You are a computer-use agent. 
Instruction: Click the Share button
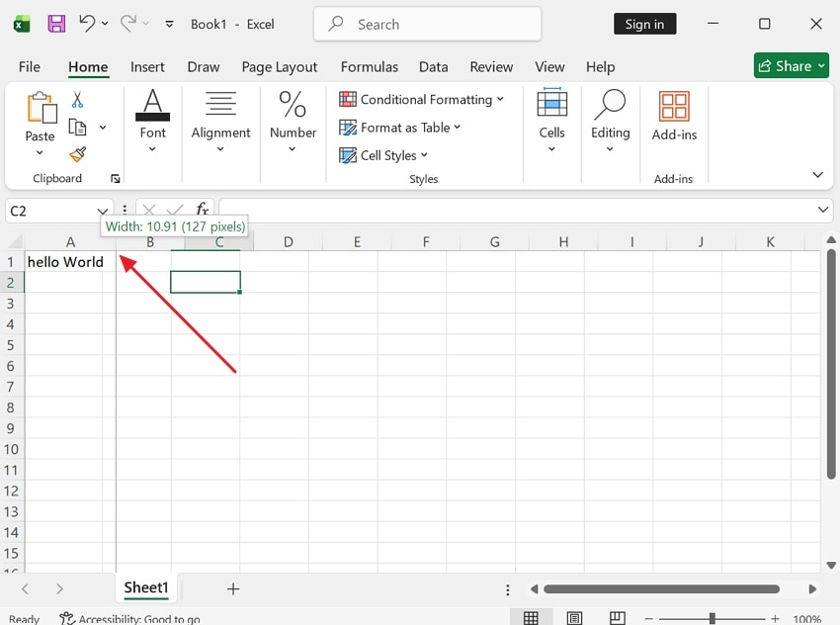click(791, 66)
